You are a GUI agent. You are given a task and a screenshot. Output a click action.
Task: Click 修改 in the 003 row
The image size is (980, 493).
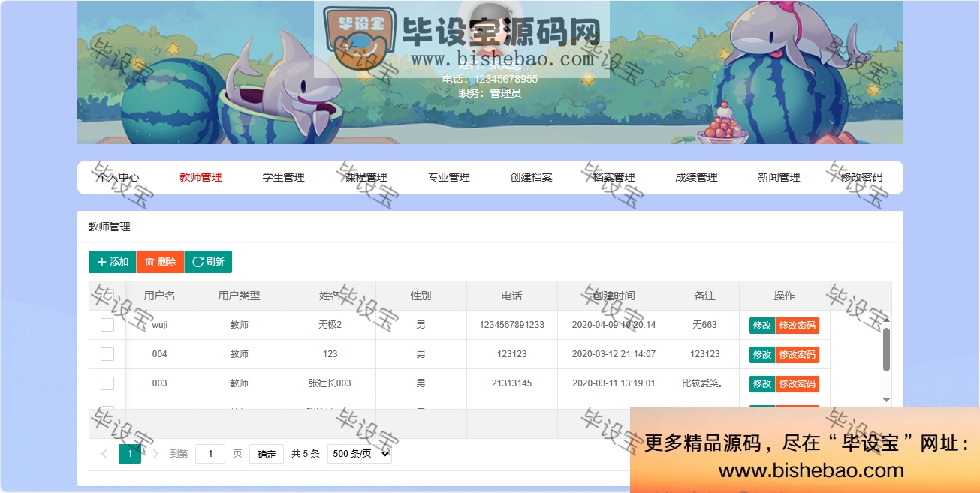762,384
